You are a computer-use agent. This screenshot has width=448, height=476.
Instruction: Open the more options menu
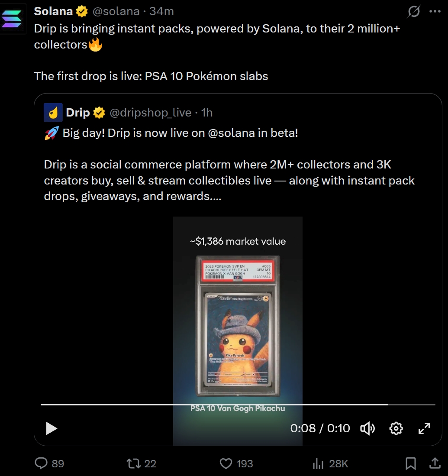[435, 12]
